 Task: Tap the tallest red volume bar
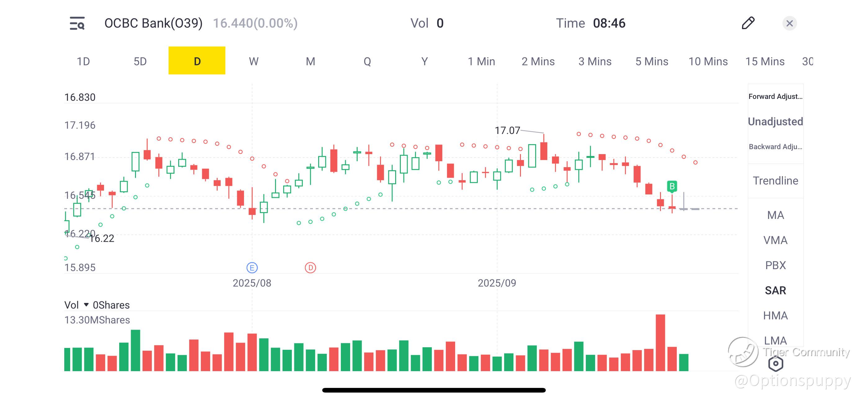660,343
